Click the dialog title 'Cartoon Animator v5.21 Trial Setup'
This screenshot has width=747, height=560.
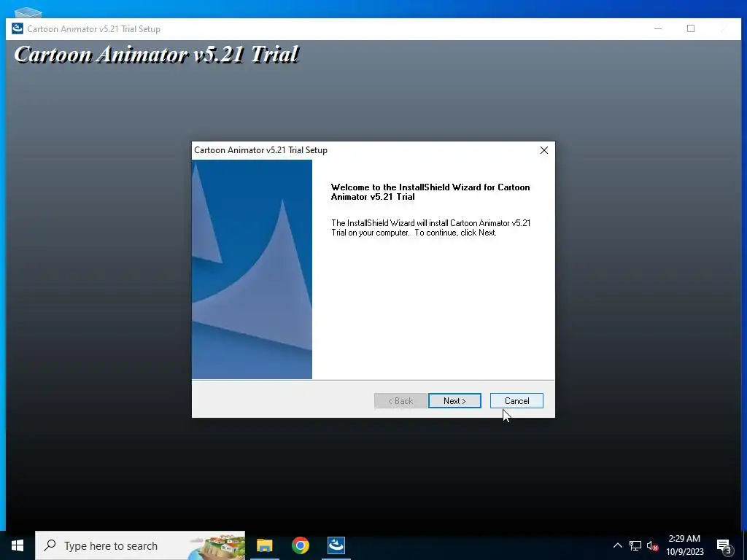point(260,150)
